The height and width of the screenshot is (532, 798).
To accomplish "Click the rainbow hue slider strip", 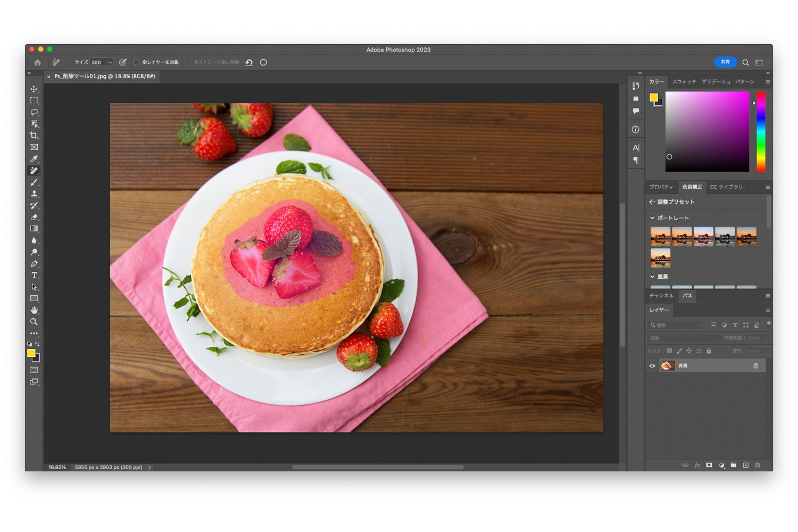I will pyautogui.click(x=761, y=131).
